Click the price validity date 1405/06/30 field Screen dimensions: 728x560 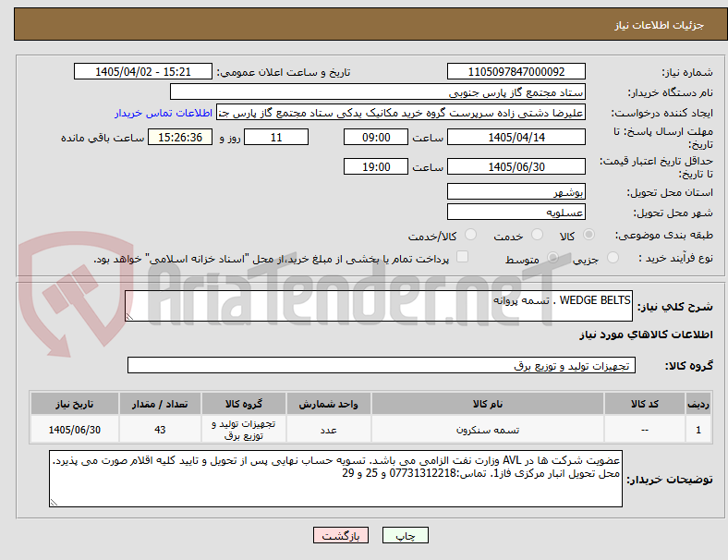[x=516, y=166]
